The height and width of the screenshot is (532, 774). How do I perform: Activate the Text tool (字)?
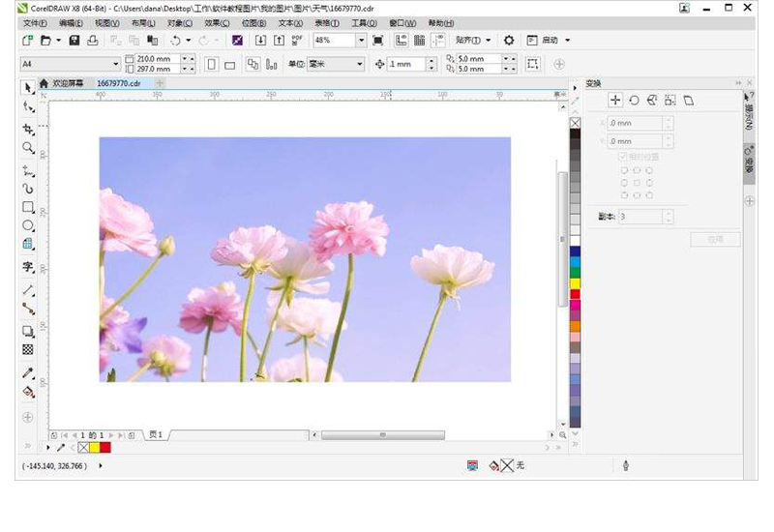[28, 266]
